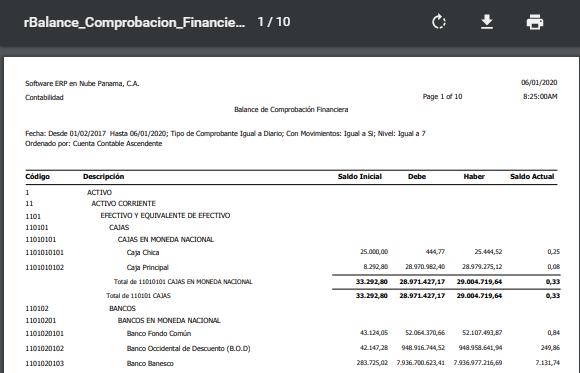This screenshot has width=580, height=373.
Task: Rotate the PDF document clockwise
Action: pyautogui.click(x=439, y=22)
